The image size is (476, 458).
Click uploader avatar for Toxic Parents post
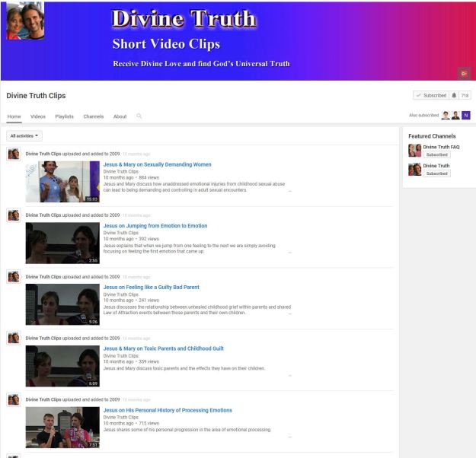[14, 338]
